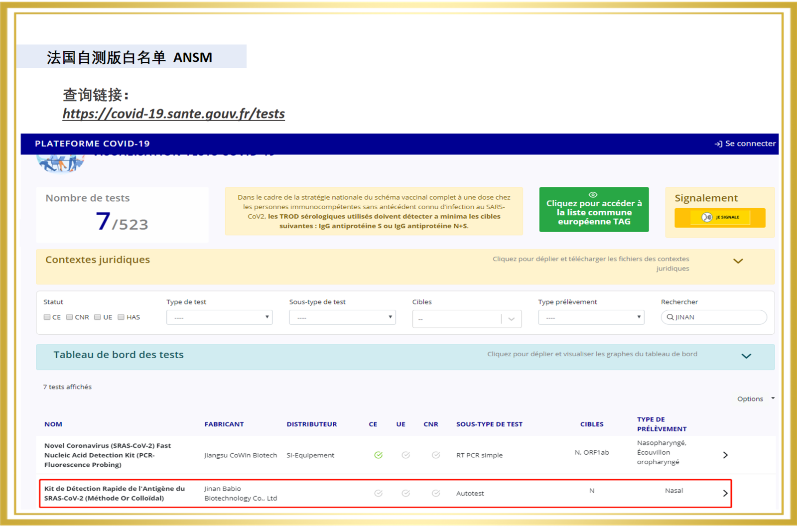Click the UE status icon on the Autotest row
Viewport: 797px width, 532px height.
pos(406,493)
